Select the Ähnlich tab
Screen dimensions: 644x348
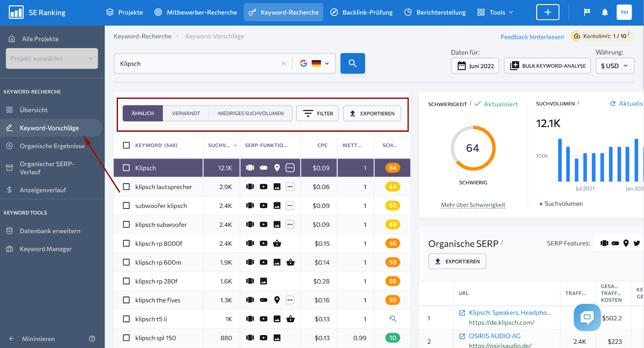click(x=142, y=113)
